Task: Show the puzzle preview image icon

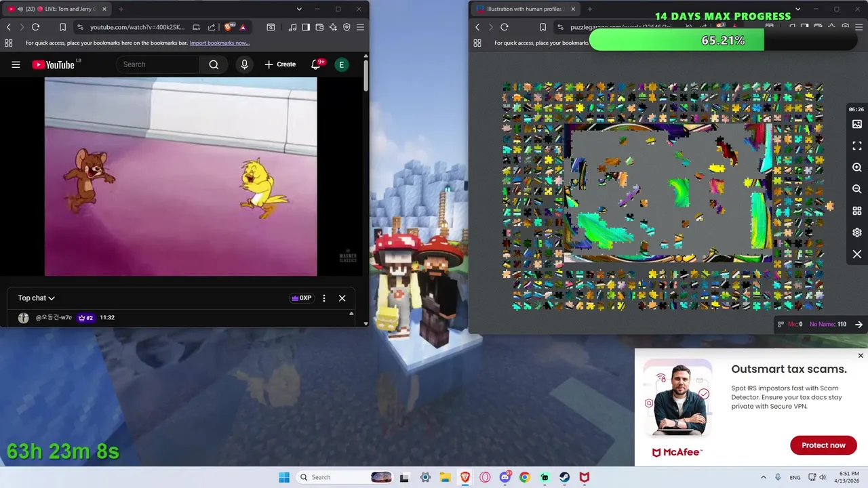Action: coord(857,124)
